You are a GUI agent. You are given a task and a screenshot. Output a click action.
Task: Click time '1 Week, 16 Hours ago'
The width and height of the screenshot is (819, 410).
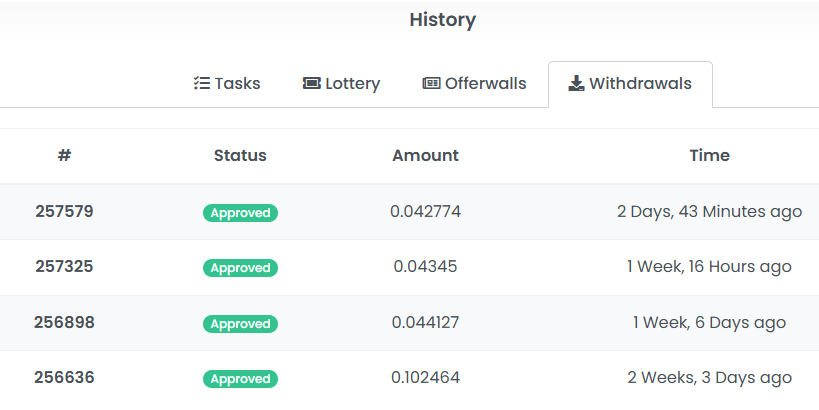pyautogui.click(x=709, y=267)
